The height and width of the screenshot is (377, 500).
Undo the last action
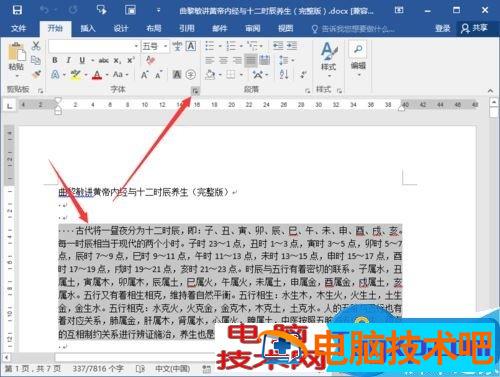(44, 10)
